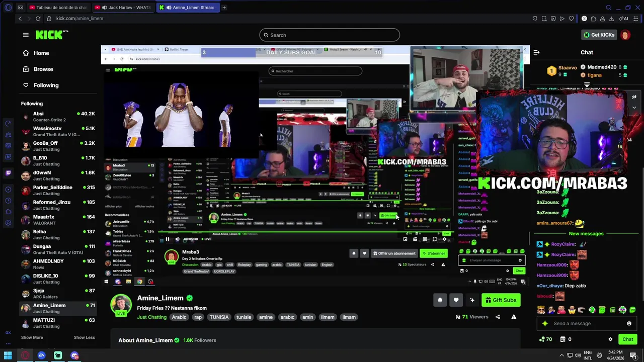644x362 pixels.
Task: Show hidden Windows tray icons
Action: tap(561, 355)
